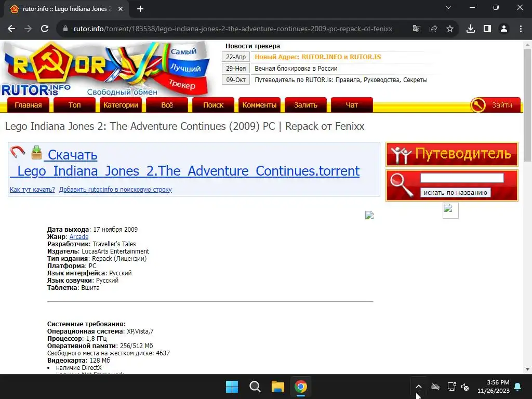Click the text 17 ноября 2009

click(x=115, y=230)
